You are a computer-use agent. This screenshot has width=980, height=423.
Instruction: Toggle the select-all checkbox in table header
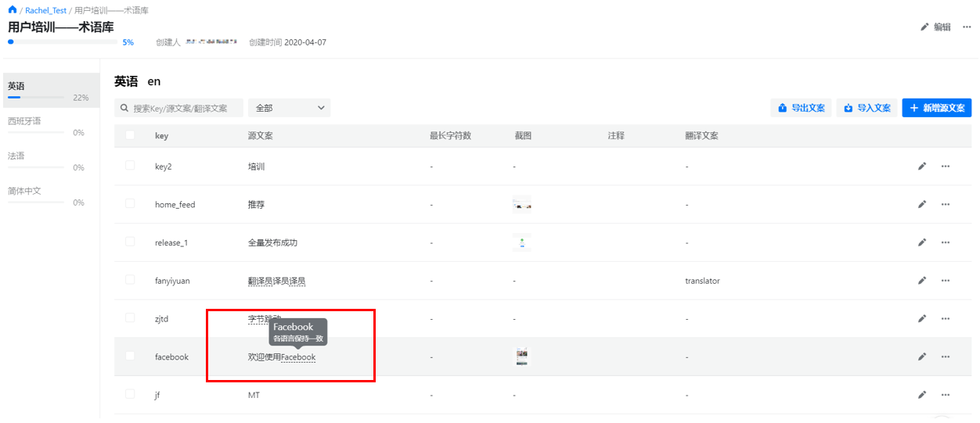click(x=130, y=135)
